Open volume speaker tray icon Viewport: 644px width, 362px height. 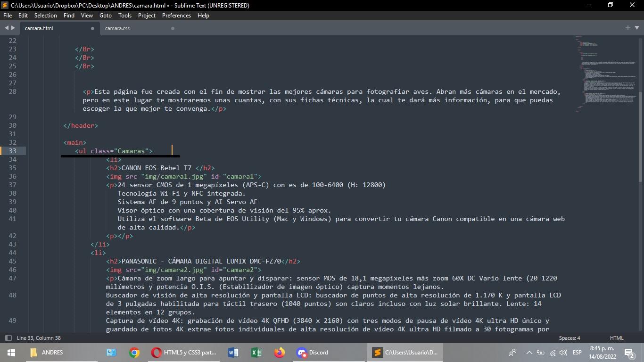(x=564, y=353)
